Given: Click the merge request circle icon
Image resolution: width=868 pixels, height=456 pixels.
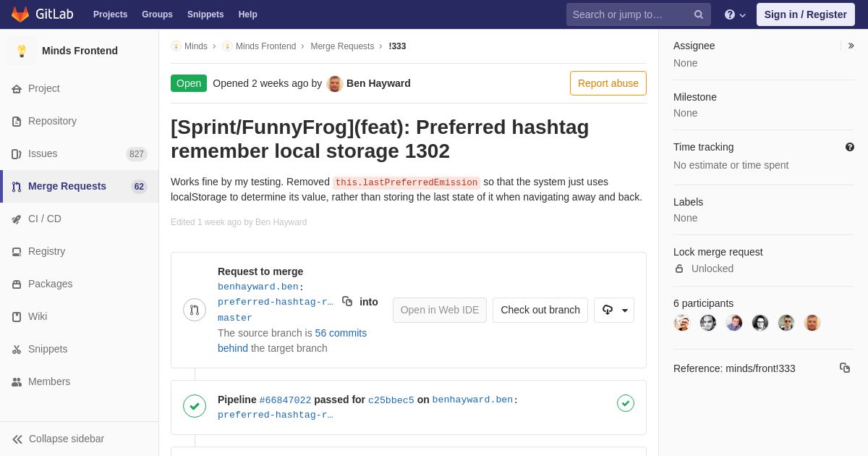Looking at the screenshot, I should click(195, 310).
